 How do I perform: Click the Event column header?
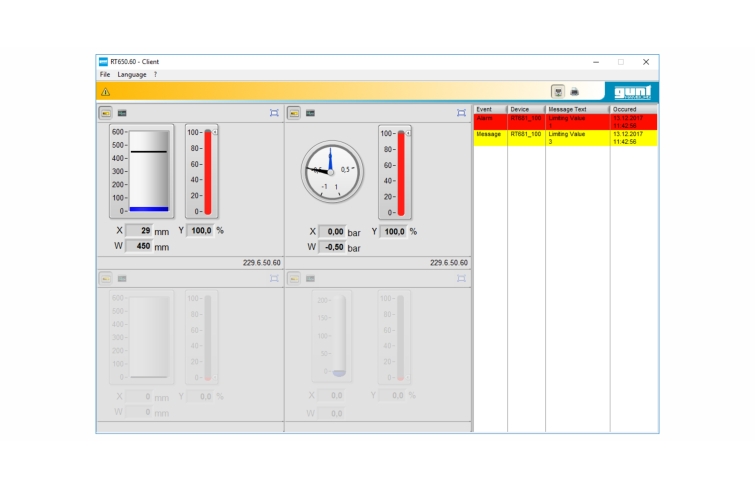tap(490, 109)
